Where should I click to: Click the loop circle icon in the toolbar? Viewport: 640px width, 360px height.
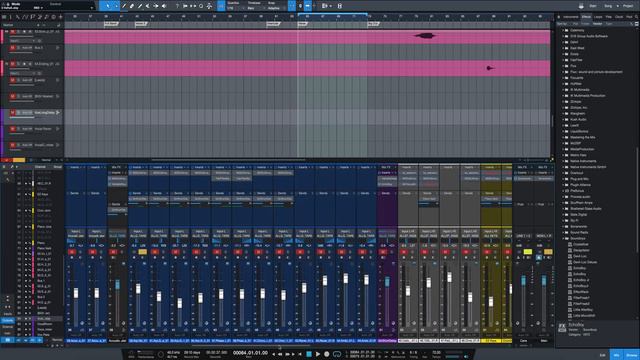click(201, 6)
